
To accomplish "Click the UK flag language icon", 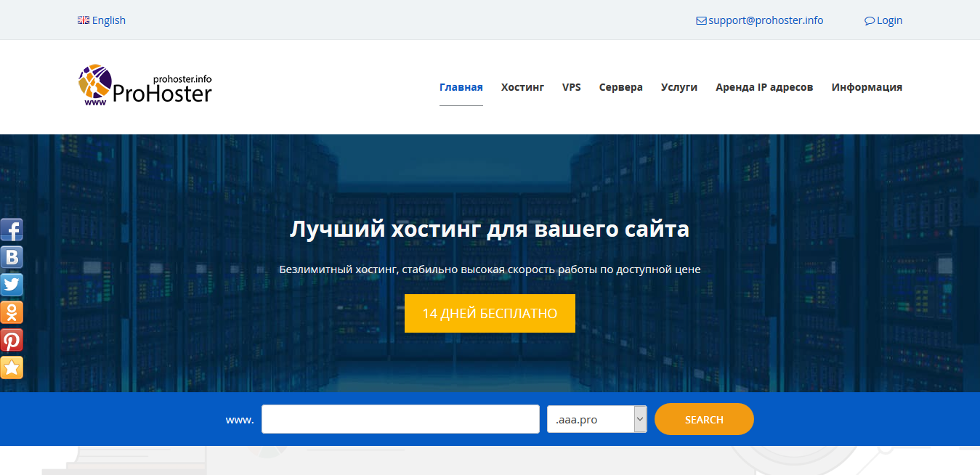I will [84, 20].
